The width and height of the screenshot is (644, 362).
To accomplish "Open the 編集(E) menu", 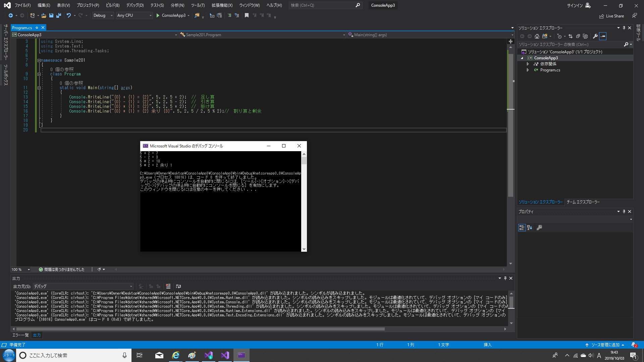I will [x=44, y=5].
